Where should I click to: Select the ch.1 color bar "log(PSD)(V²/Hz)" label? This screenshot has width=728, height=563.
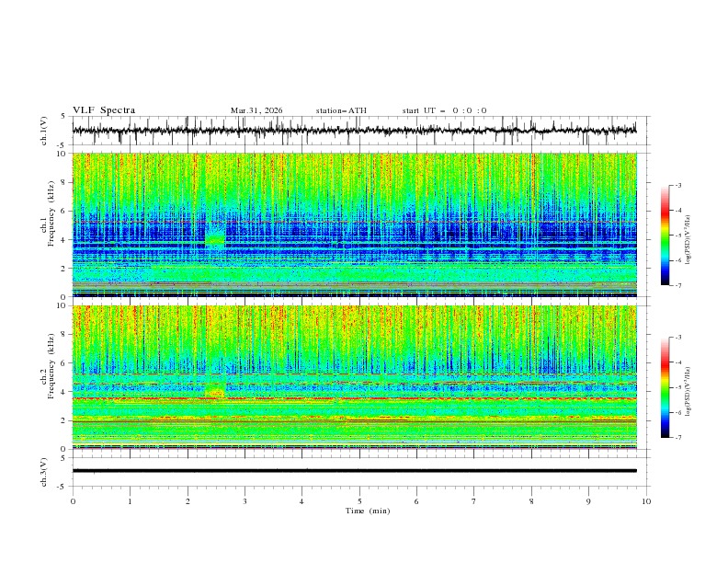coord(688,240)
